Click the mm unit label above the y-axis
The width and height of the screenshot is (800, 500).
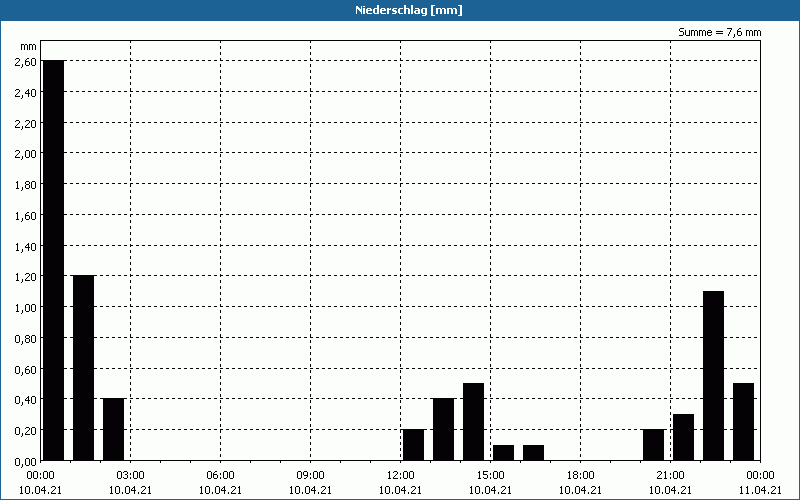click(x=28, y=47)
